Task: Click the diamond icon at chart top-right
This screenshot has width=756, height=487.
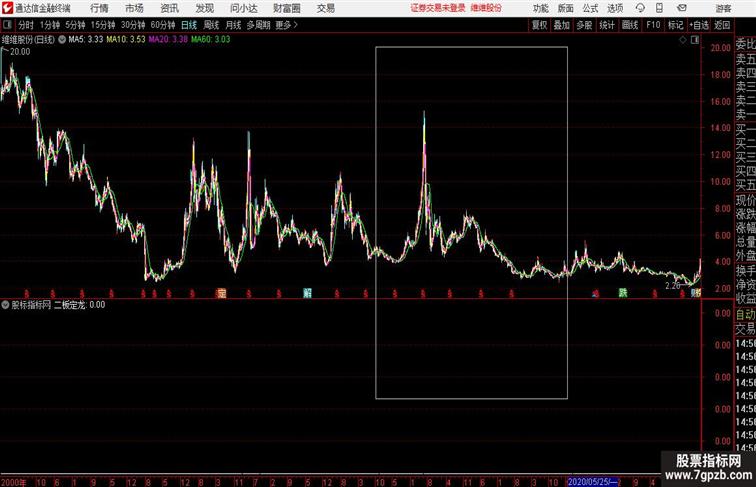Action: pos(683,40)
